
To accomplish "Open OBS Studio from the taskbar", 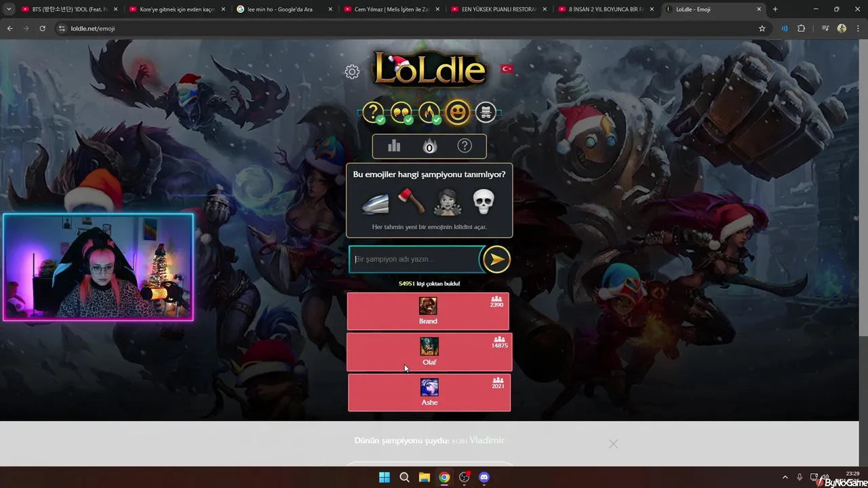I will [x=464, y=477].
